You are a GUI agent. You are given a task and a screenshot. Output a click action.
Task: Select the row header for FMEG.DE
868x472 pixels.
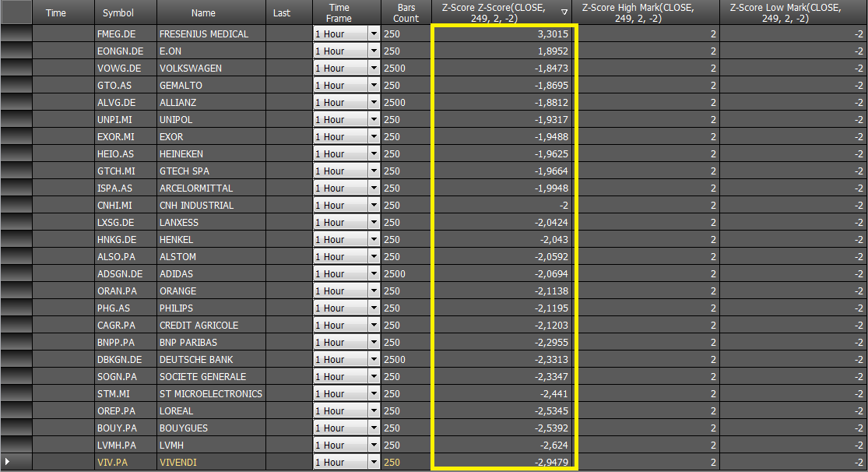point(16,33)
